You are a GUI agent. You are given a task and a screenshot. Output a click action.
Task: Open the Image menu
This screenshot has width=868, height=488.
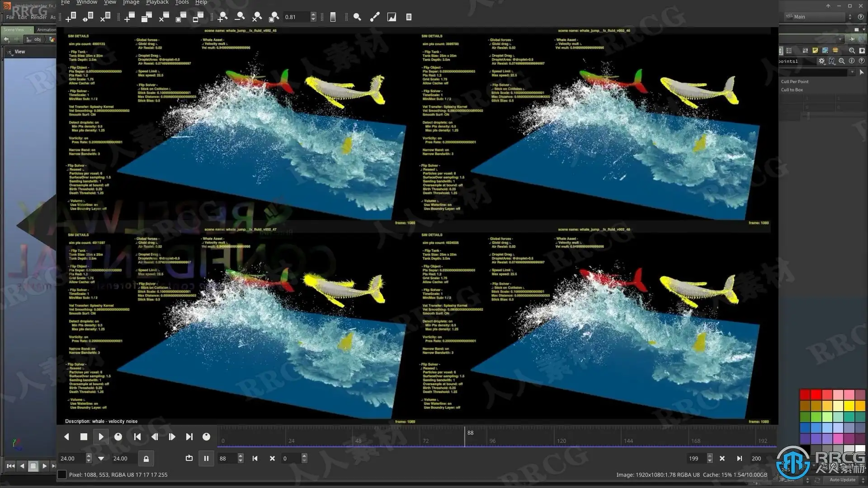pos(131,2)
